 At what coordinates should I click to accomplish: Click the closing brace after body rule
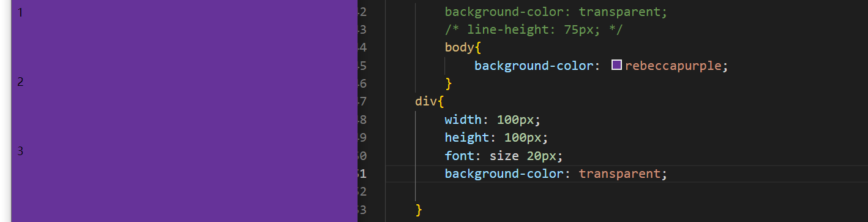449,83
